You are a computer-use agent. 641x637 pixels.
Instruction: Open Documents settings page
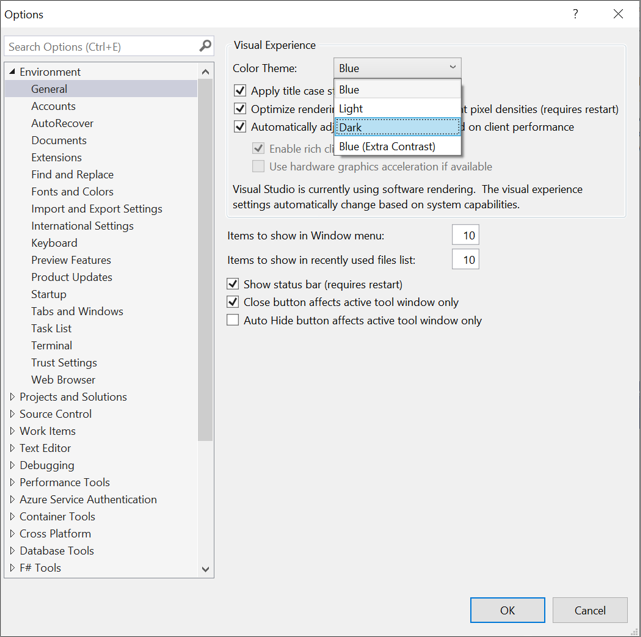pos(59,140)
